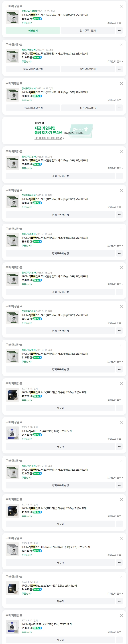Click N pay+ badge on 5회차 order
This screenshot has width=128, height=644.
(x=37, y=242)
